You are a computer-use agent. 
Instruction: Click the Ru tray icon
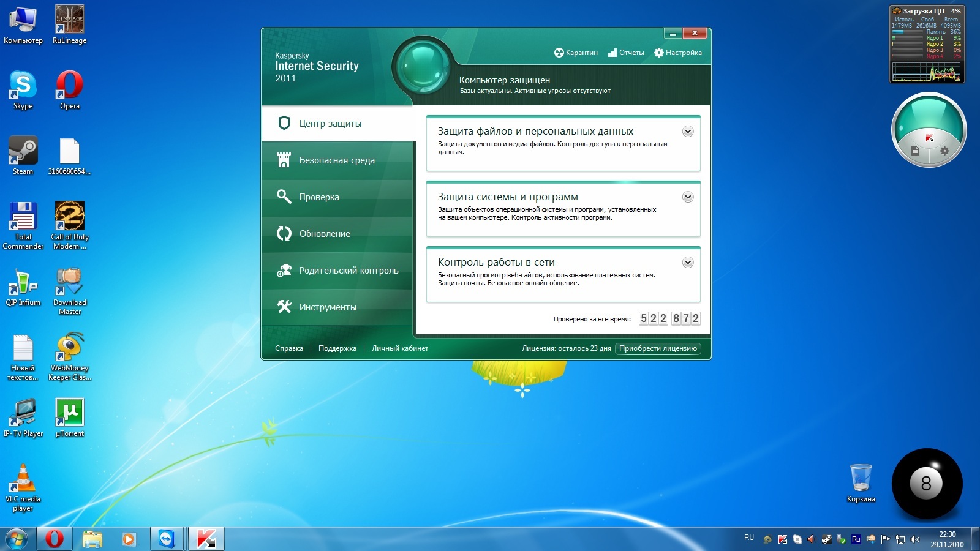tap(856, 539)
